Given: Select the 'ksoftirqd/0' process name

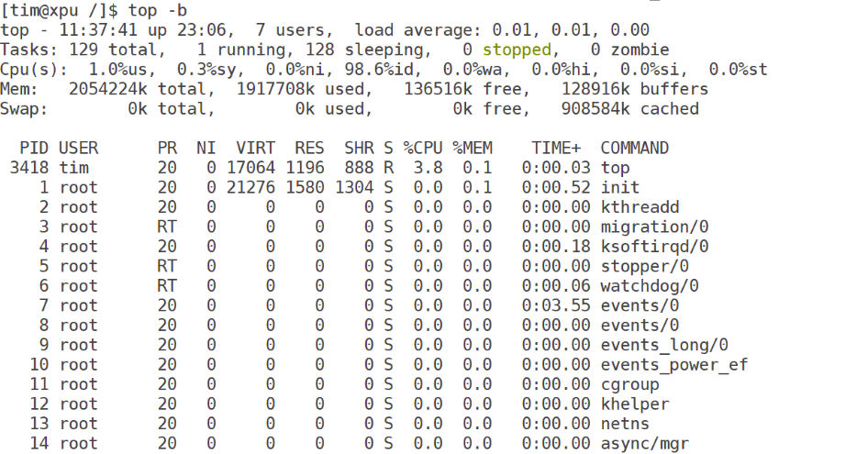Looking at the screenshot, I should pos(654,247).
